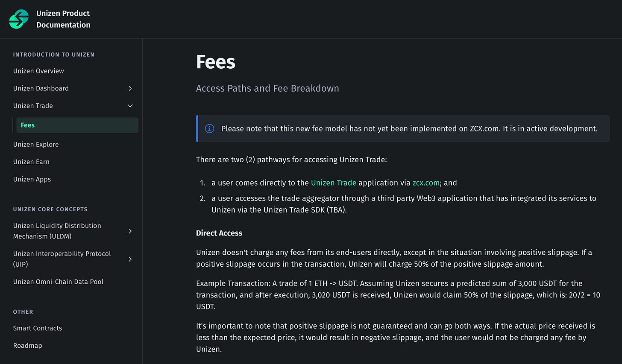This screenshot has height=364, width=622.
Task: Click the Fees page heading
Action: [216, 62]
